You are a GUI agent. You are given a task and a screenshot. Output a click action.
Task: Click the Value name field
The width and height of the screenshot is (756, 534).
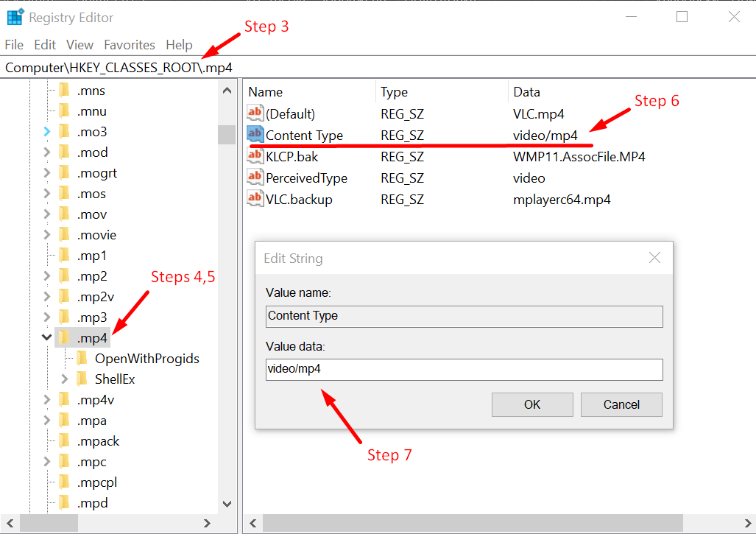coord(464,317)
